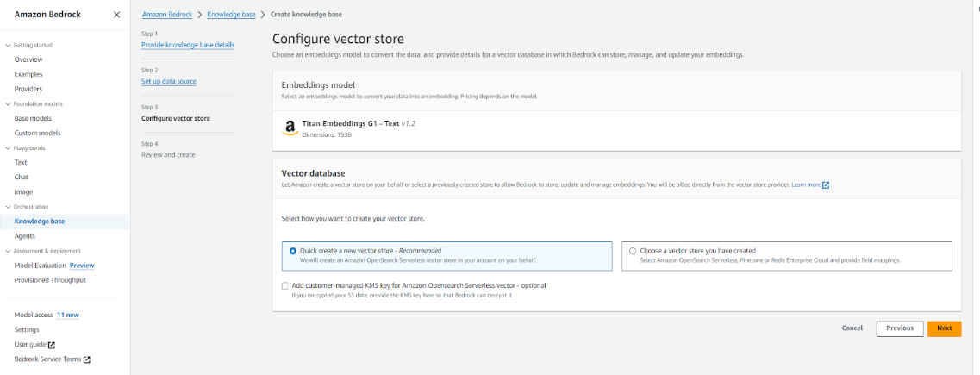Viewport: 980px width, 375px height.
Task: Collapse the Playgrounds section
Action: tap(8, 148)
